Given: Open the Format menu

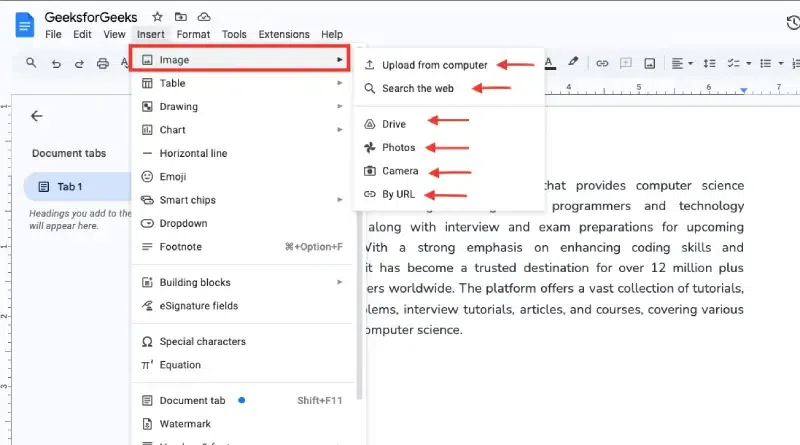Looking at the screenshot, I should (x=193, y=34).
